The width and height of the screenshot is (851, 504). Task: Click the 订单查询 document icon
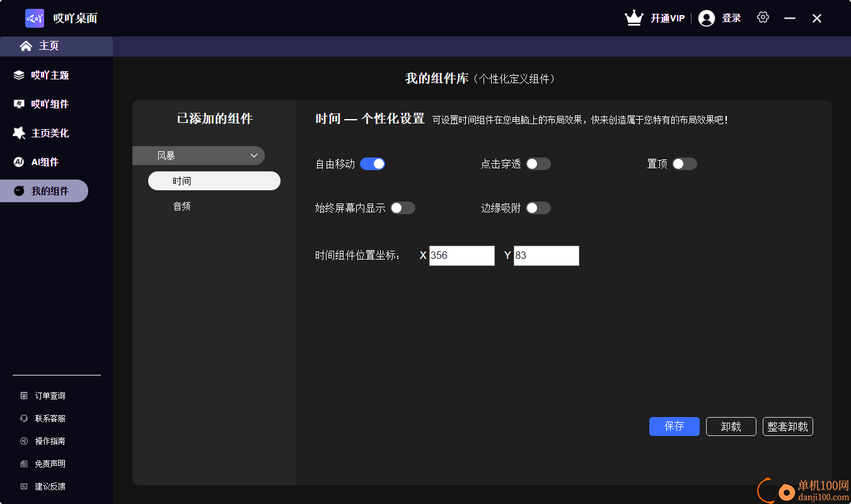(24, 396)
